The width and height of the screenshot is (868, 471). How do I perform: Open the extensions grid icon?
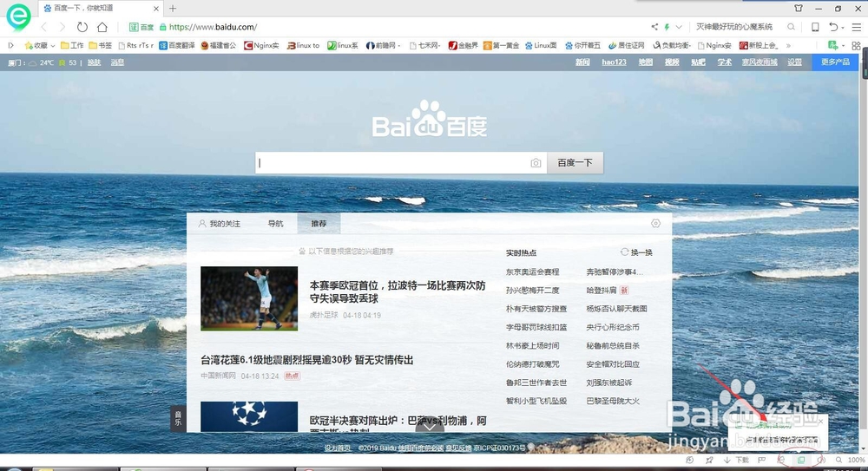857,45
